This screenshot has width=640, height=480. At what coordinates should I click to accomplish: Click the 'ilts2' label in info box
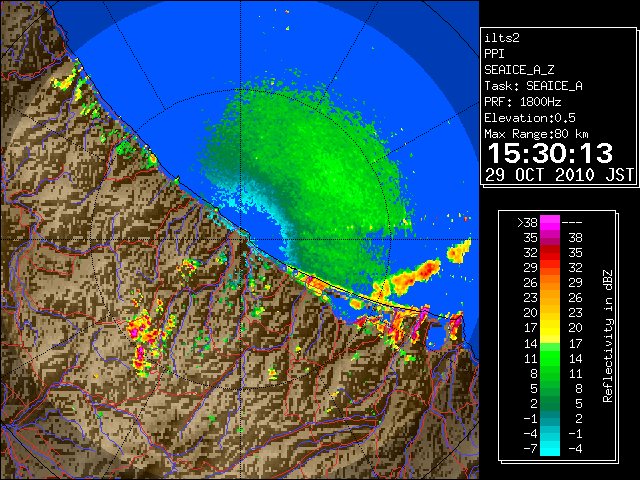(x=502, y=38)
